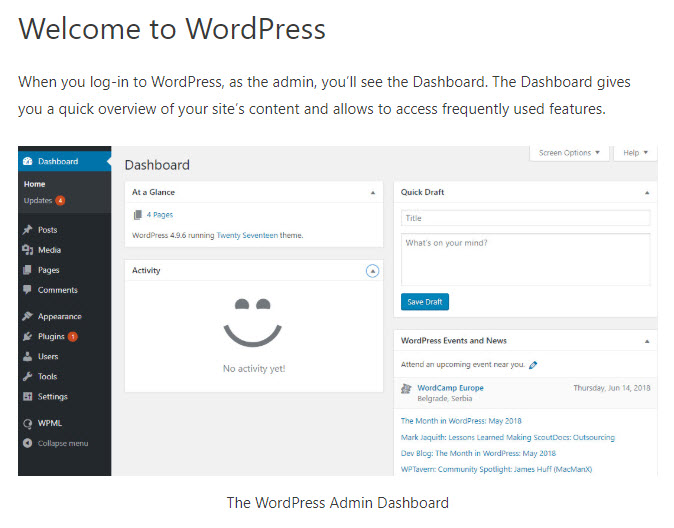Click the Media icon in sidebar
This screenshot has width=674, height=528.
[x=27, y=250]
